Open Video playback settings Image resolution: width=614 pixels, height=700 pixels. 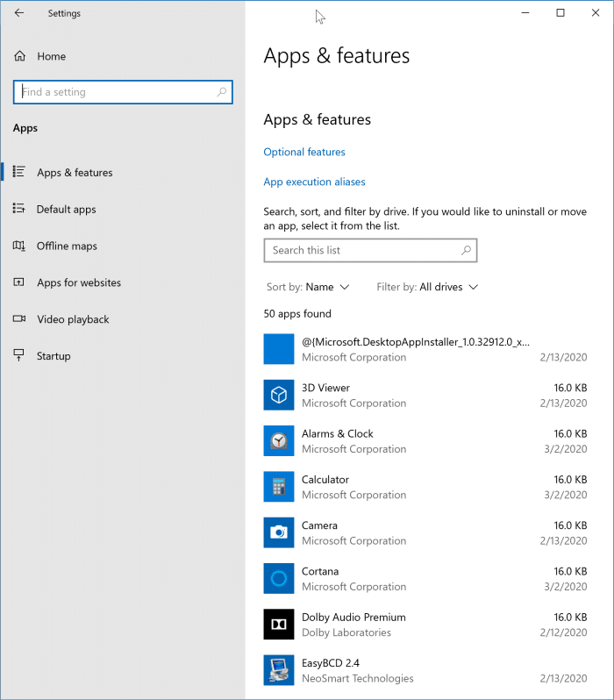pos(73,319)
